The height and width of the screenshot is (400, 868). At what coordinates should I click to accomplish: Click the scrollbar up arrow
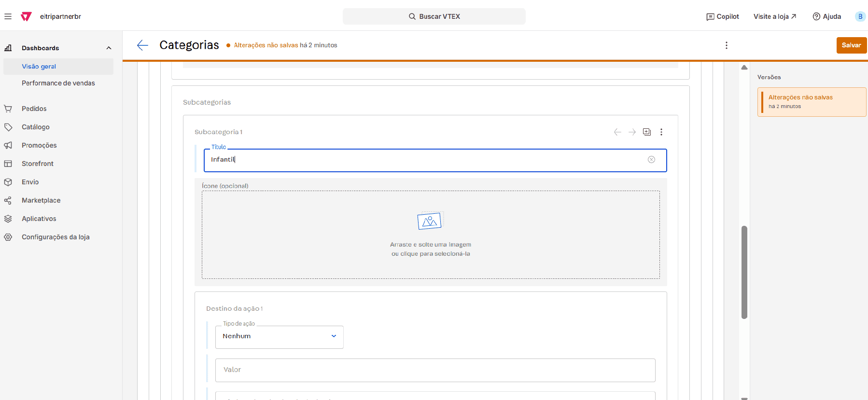click(x=744, y=68)
